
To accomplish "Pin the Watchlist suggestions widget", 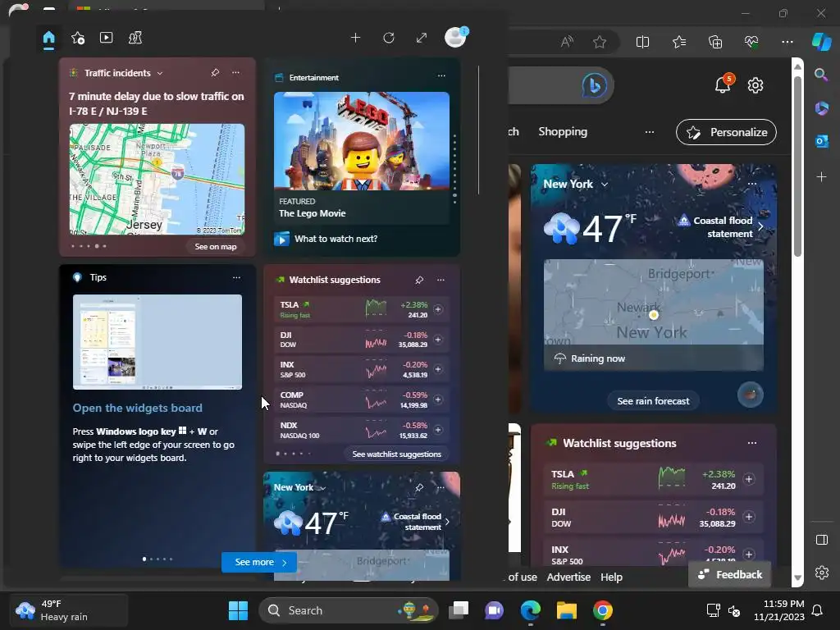I will click(x=419, y=280).
